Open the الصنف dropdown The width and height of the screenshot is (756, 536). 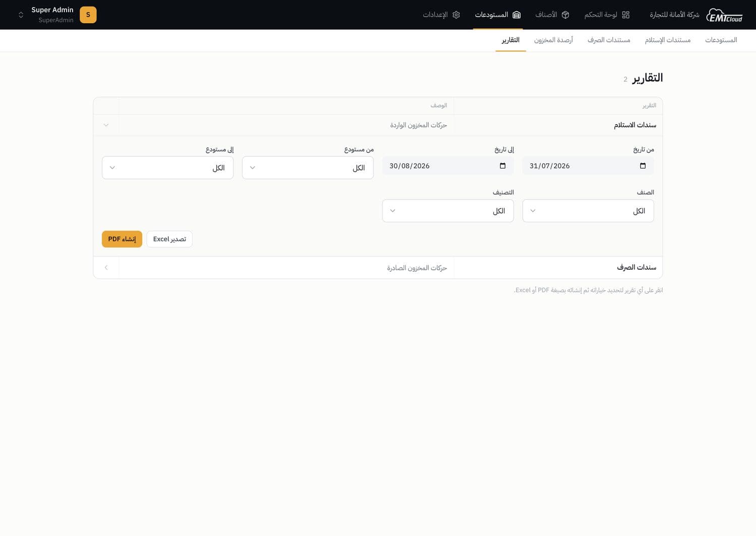(588, 211)
